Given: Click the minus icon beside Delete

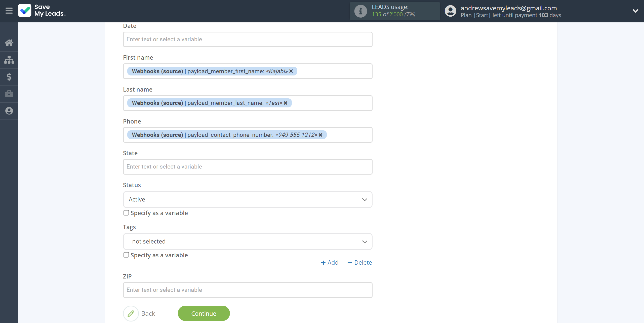Looking at the screenshot, I should point(350,263).
